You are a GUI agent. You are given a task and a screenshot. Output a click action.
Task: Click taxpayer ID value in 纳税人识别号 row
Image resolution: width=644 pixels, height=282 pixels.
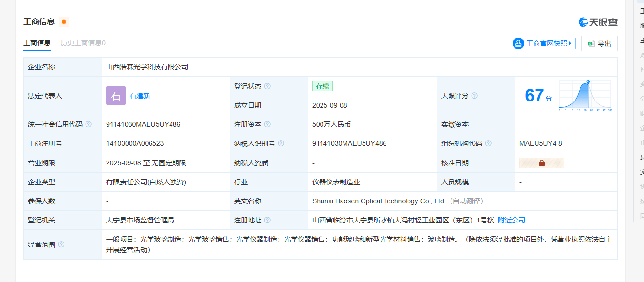click(349, 143)
